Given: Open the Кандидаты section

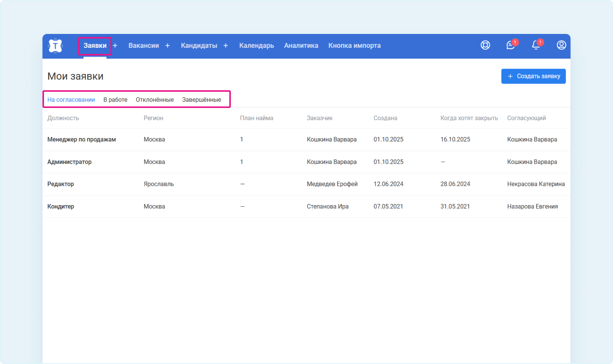Looking at the screenshot, I should click(x=199, y=45).
